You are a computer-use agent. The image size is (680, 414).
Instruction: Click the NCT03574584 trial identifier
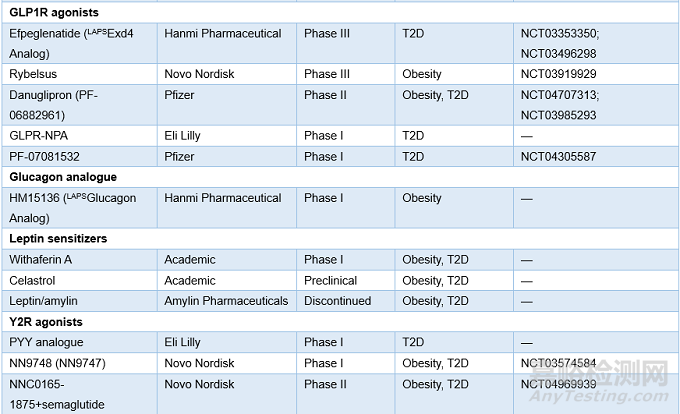point(563,363)
